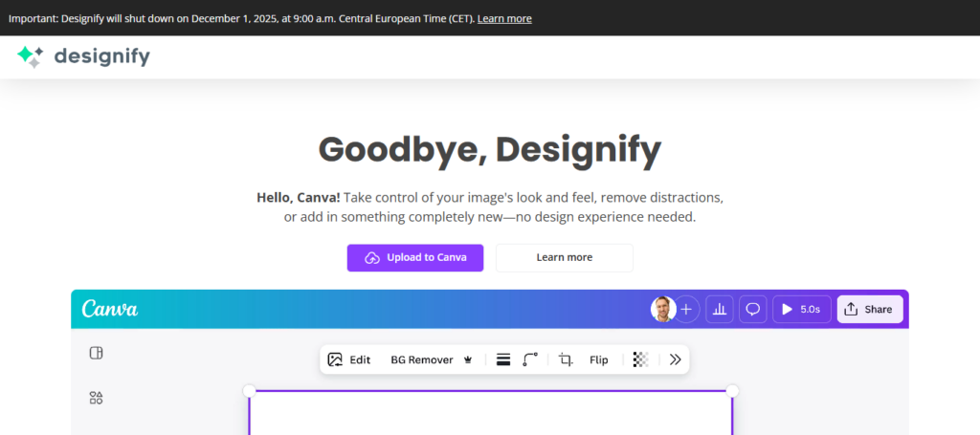Click the white Learn more button
The width and height of the screenshot is (980, 435).
565,258
